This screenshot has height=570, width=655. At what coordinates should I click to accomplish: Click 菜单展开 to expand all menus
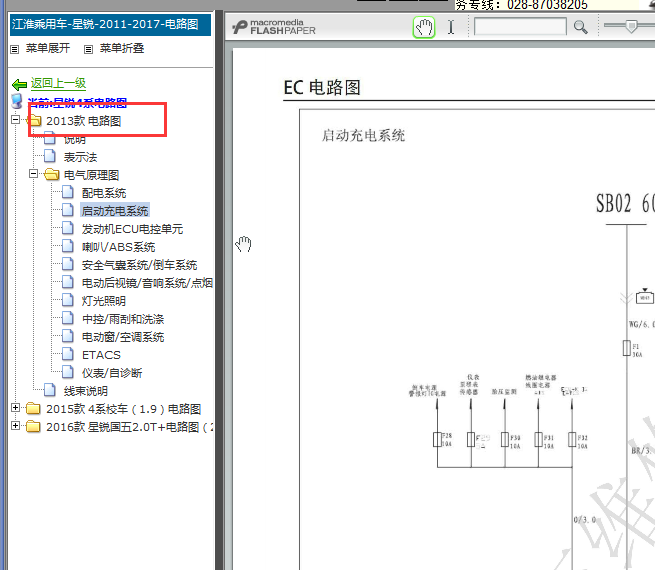(48, 48)
